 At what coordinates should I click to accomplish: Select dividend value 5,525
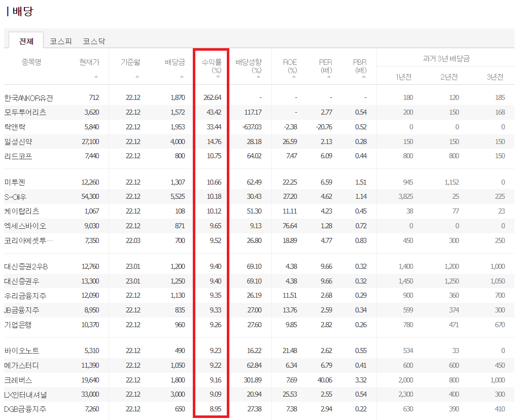[178, 196]
